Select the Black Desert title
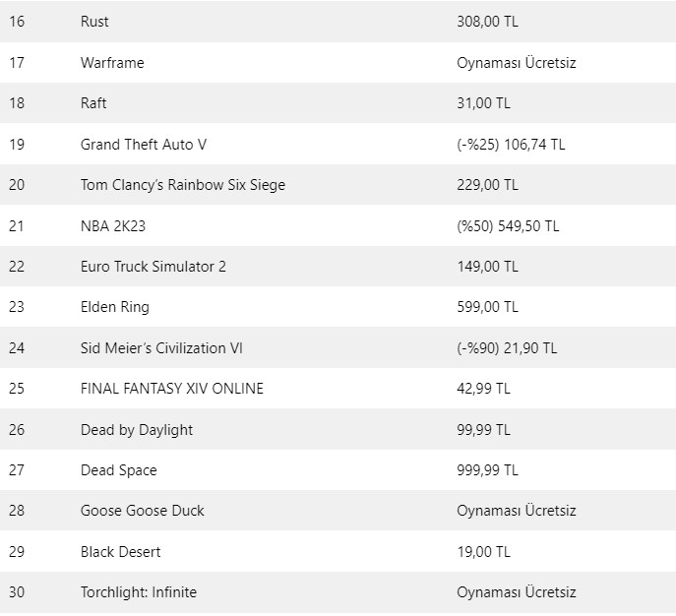The image size is (676, 616). pyautogui.click(x=121, y=552)
